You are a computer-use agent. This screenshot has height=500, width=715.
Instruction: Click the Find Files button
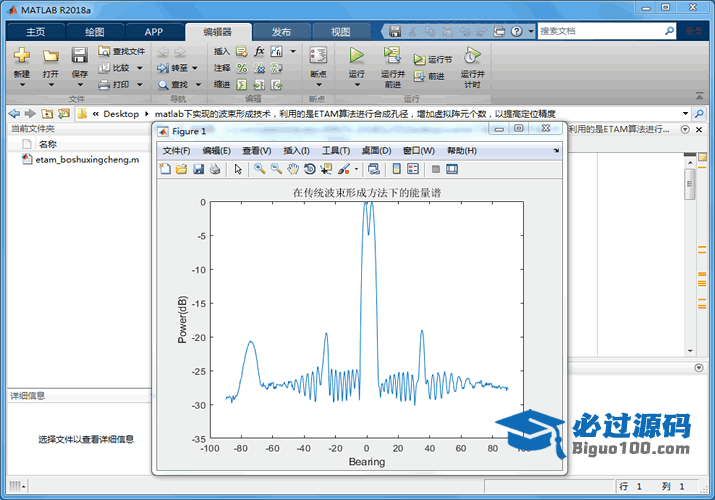122,52
